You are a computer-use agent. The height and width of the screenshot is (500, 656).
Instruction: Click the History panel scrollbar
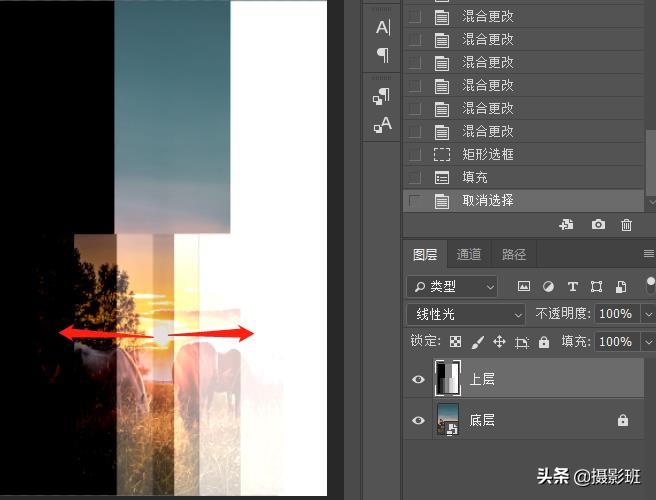(x=651, y=161)
